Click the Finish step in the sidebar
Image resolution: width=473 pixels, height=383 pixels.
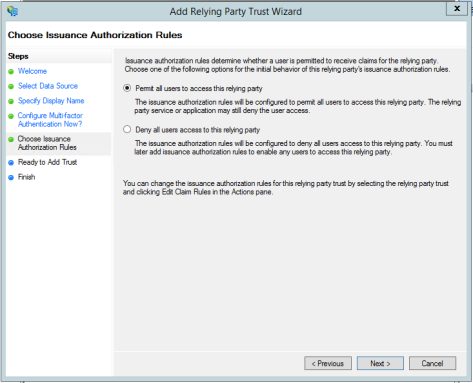[26, 177]
